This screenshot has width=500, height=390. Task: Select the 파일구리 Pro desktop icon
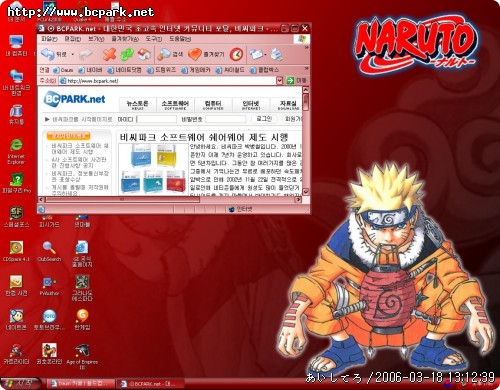(16, 183)
